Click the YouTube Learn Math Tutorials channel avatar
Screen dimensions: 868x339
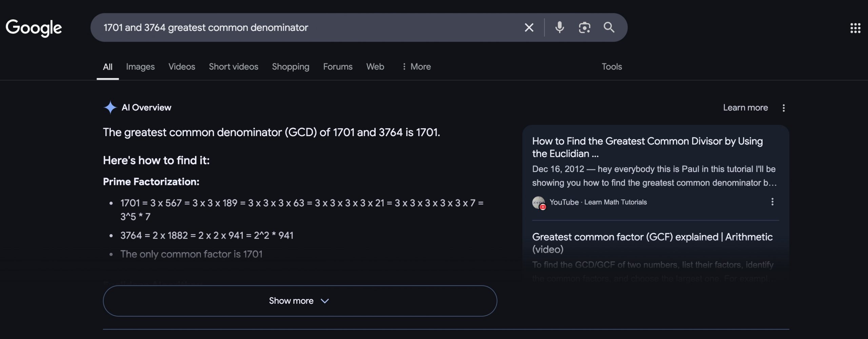(x=538, y=203)
